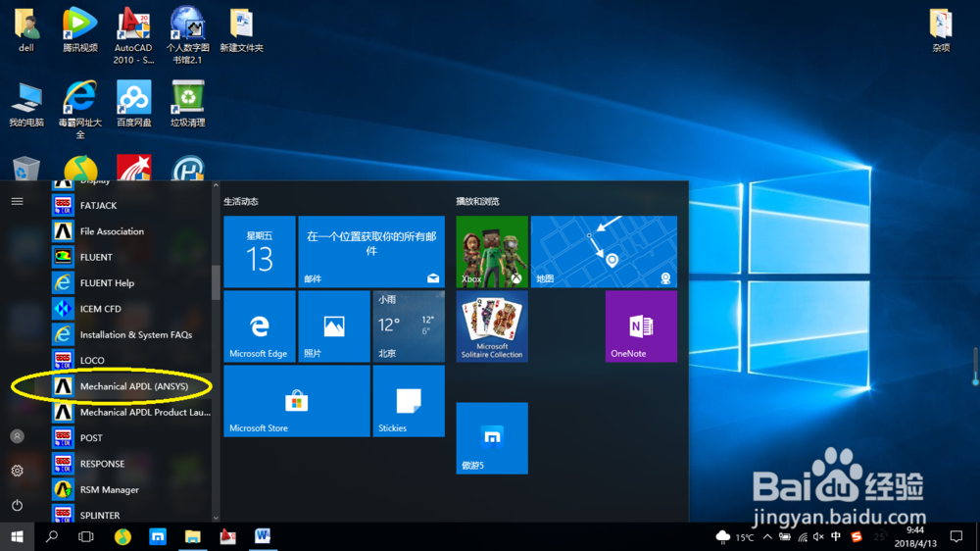Open taskbar Search magnifier

52,536
